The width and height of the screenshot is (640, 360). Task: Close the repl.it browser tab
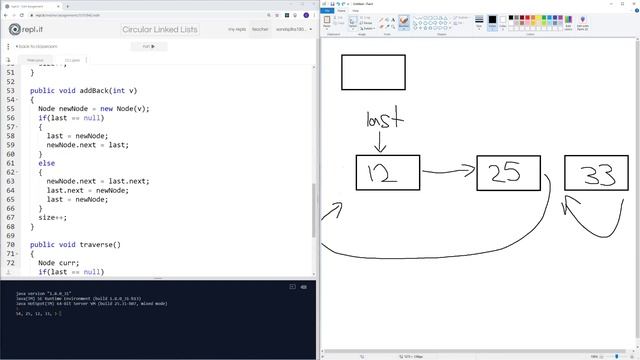pos(58,6)
